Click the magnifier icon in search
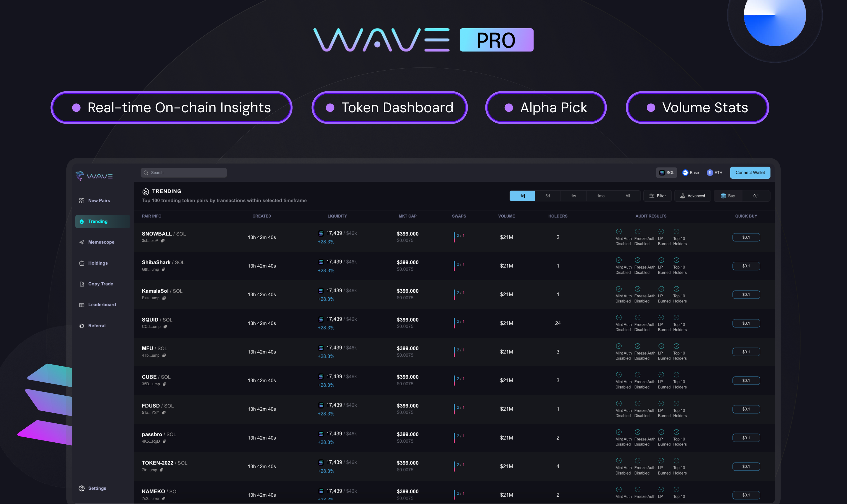This screenshot has height=504, width=847. [x=146, y=172]
